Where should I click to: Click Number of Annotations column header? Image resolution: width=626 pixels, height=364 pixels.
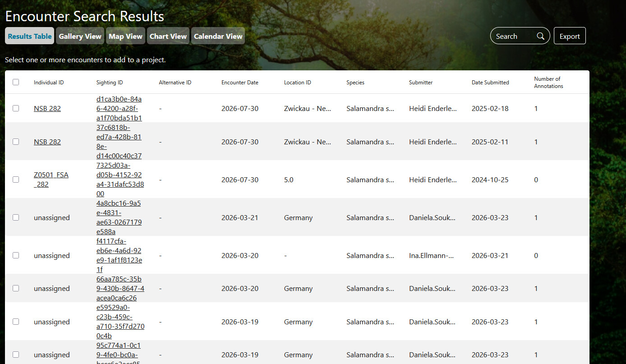548,82
